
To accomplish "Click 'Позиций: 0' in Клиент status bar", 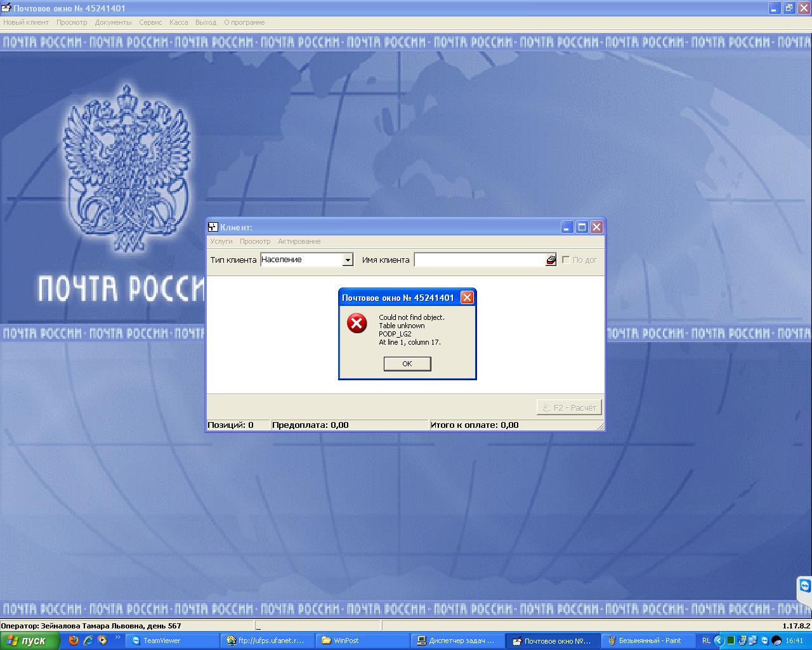I will (230, 425).
